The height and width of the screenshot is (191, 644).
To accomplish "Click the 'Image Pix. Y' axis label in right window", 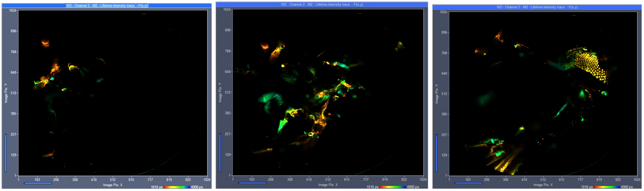I will [436, 94].
